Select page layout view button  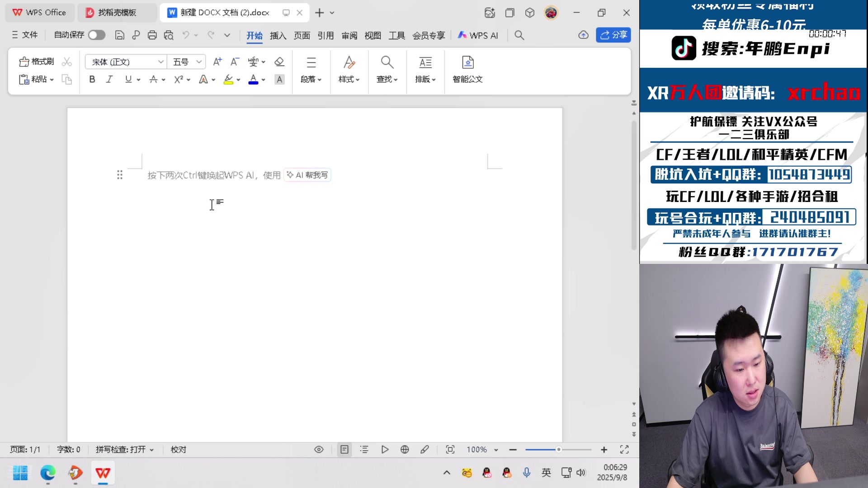(344, 450)
